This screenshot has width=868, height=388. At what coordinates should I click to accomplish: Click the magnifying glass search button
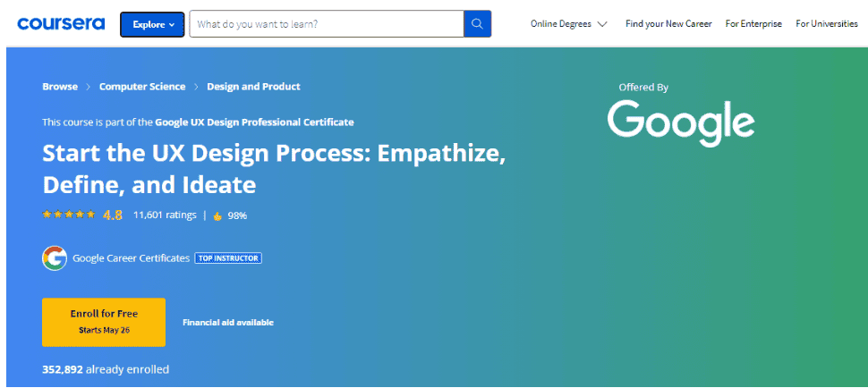[477, 24]
